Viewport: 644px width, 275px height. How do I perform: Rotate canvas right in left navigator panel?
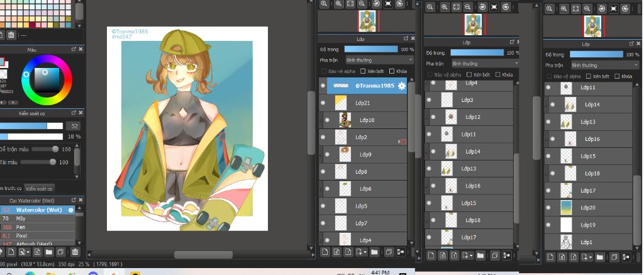tap(399, 4)
